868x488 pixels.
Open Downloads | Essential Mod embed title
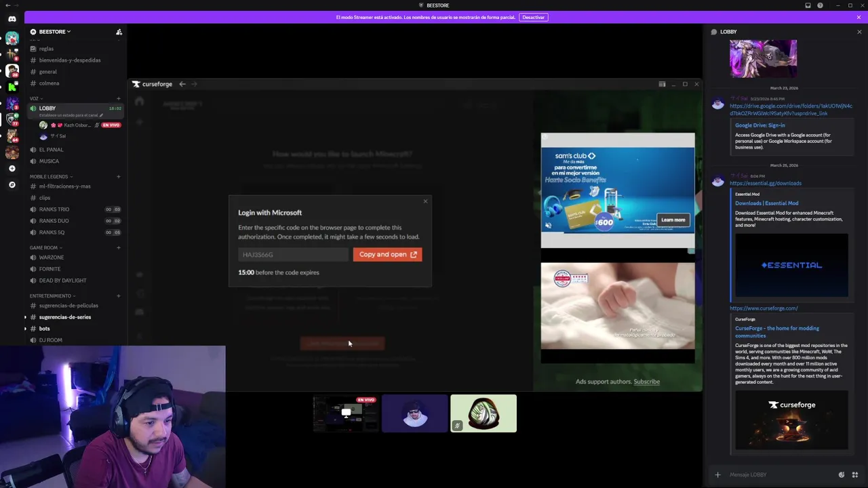[766, 203]
